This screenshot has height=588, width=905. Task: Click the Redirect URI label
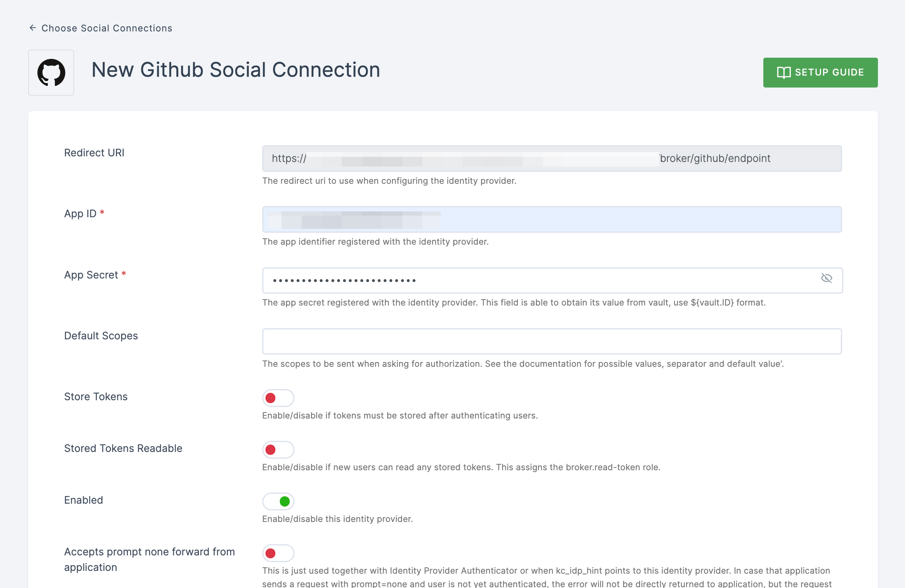click(x=94, y=153)
